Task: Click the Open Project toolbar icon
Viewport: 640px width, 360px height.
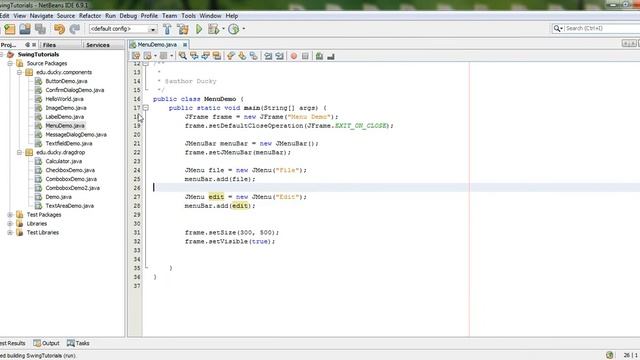Action: pyautogui.click(x=25, y=29)
